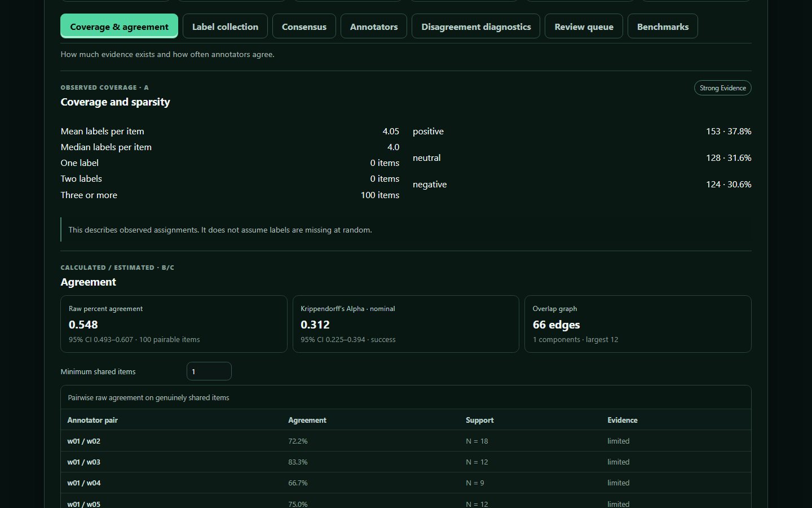
Task: Focus the Minimum shared items input
Action: [209, 371]
